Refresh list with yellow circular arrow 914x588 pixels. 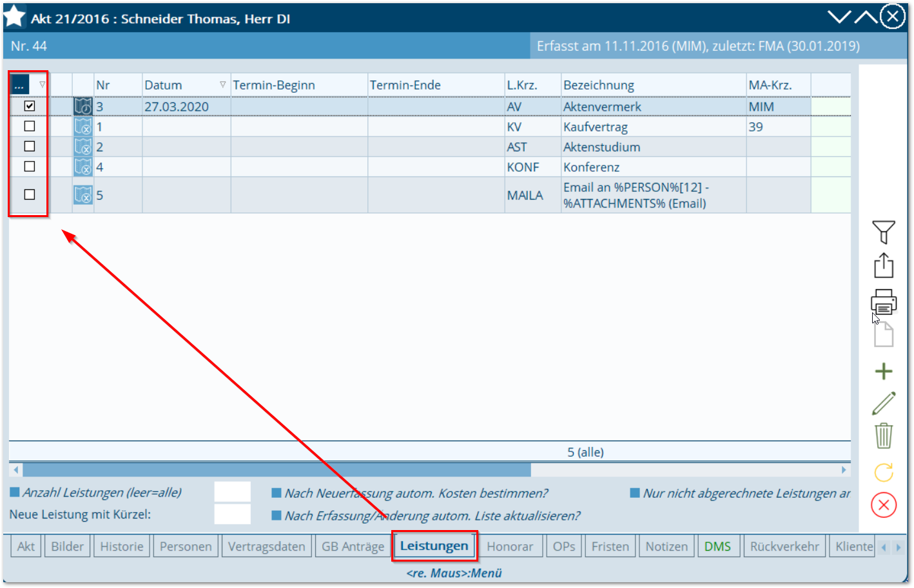(x=884, y=473)
